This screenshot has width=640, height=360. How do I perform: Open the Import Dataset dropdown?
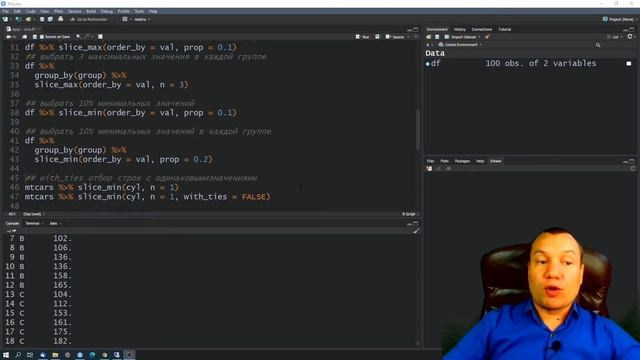click(462, 37)
